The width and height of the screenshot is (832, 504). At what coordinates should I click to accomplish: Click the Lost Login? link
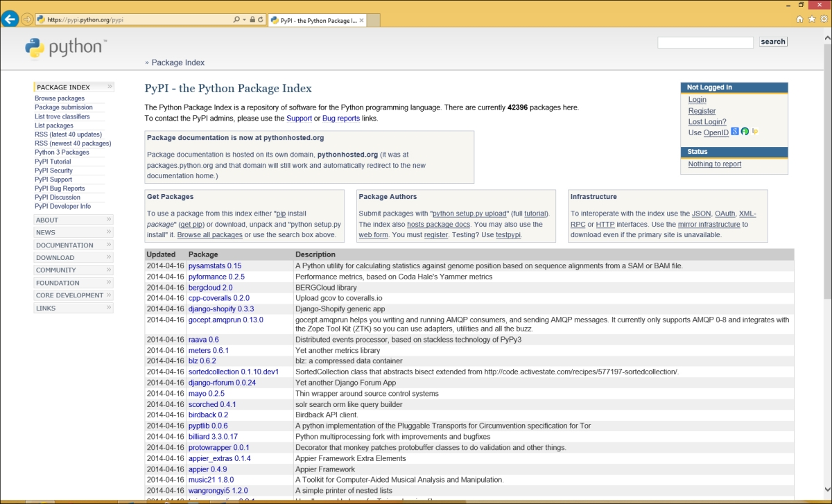pos(707,122)
